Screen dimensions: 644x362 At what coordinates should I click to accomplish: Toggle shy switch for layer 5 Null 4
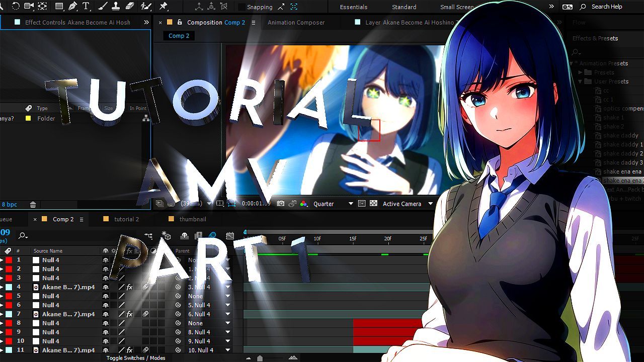106,296
